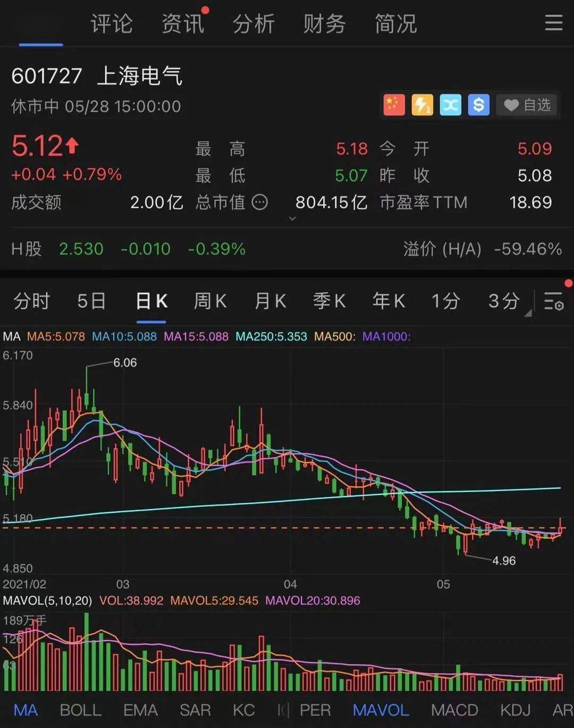Tap the 最低 value 5.07

coord(351,176)
